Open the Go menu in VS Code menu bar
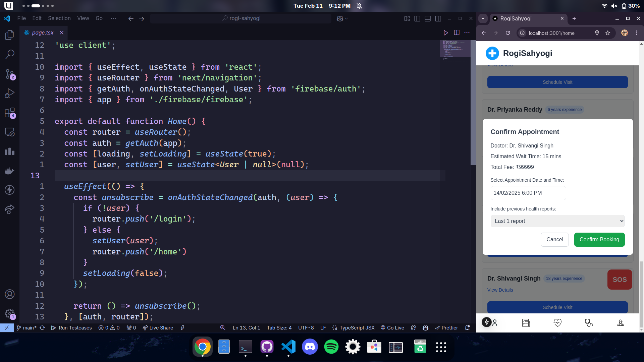Screen dimensions: 644x362 point(98,18)
